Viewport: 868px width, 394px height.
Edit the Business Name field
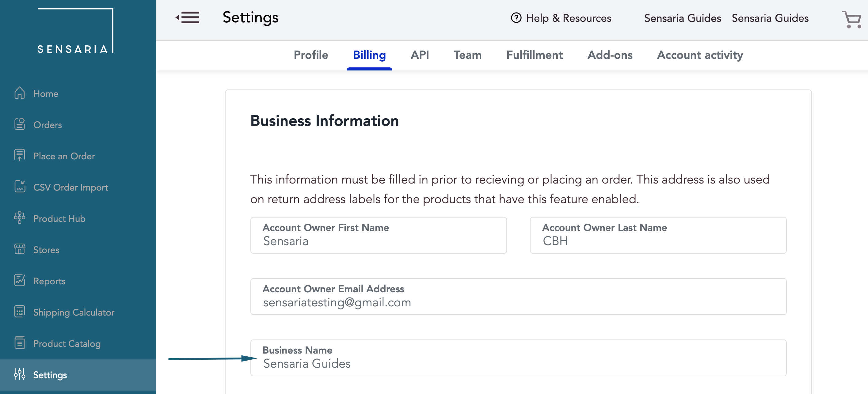tap(518, 358)
